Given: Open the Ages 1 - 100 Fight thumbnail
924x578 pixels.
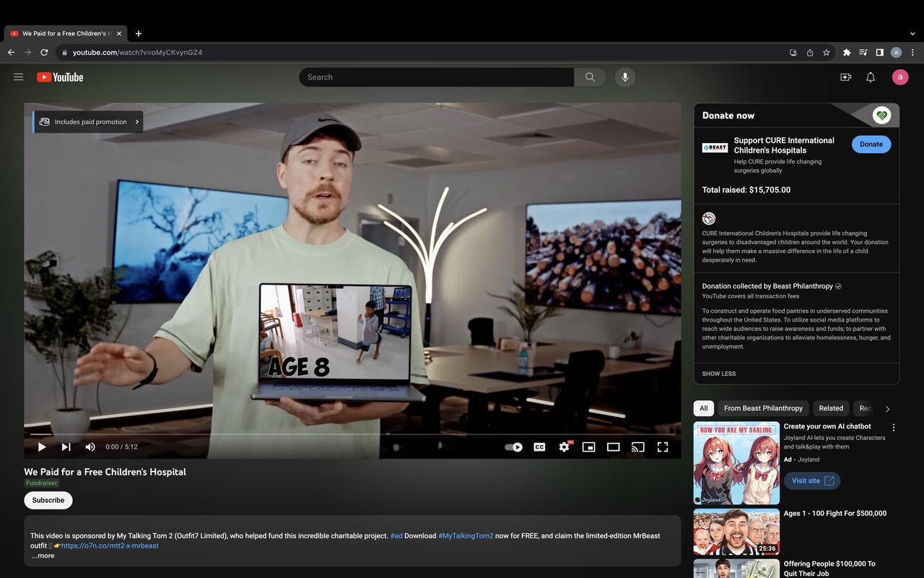Looking at the screenshot, I should point(736,531).
